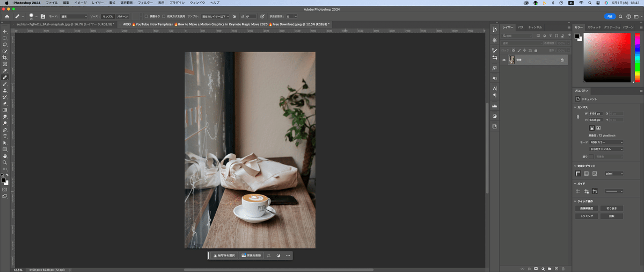Image resolution: width=644 pixels, height=272 pixels.
Task: Click the portrait orientation icon in Canvas section
Action: [591, 128]
